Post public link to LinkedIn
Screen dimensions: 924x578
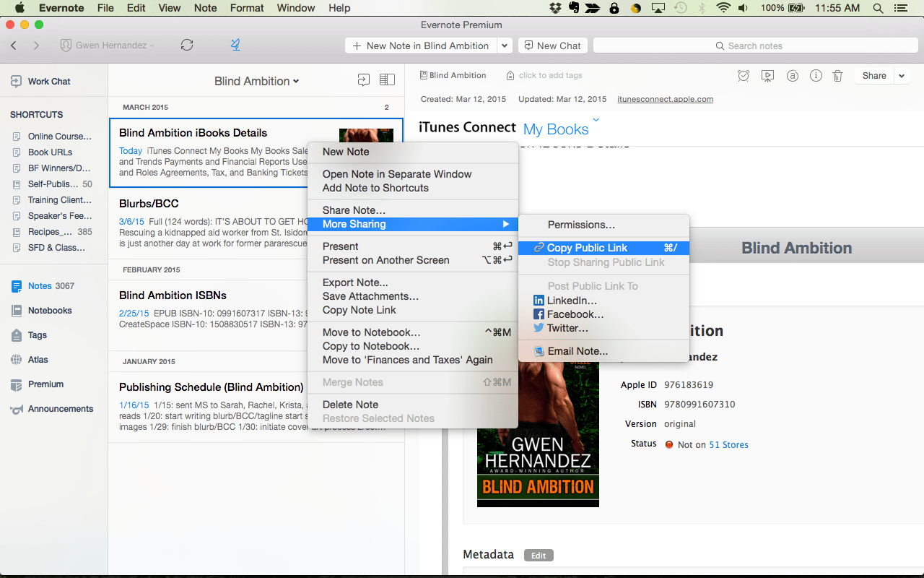click(565, 301)
